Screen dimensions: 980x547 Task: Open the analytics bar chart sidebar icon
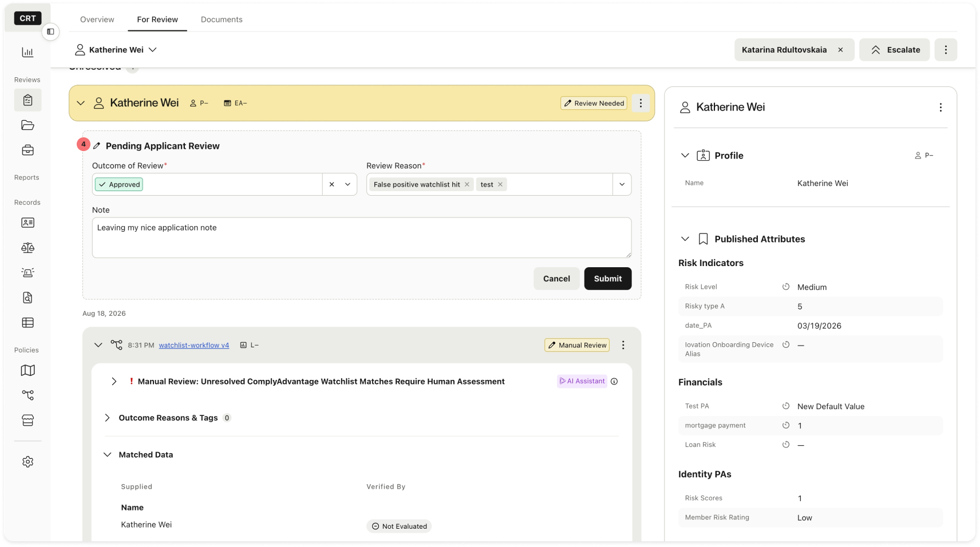[27, 52]
